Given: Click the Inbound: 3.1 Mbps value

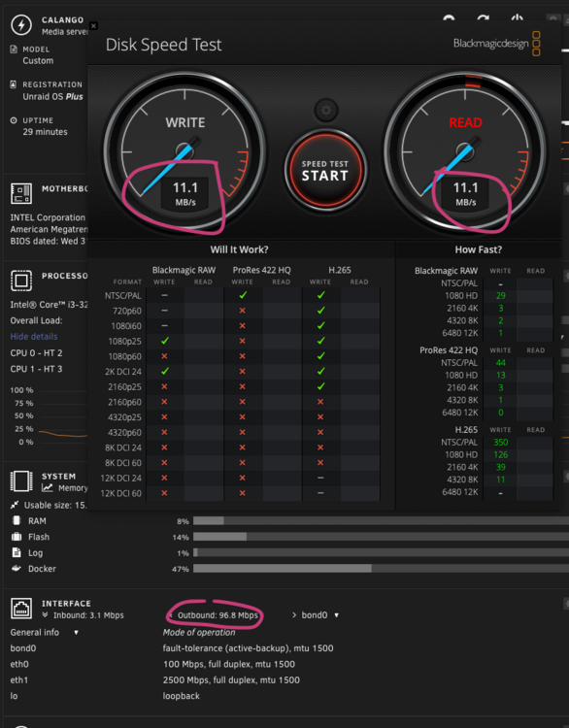Looking at the screenshot, I should coord(88,615).
